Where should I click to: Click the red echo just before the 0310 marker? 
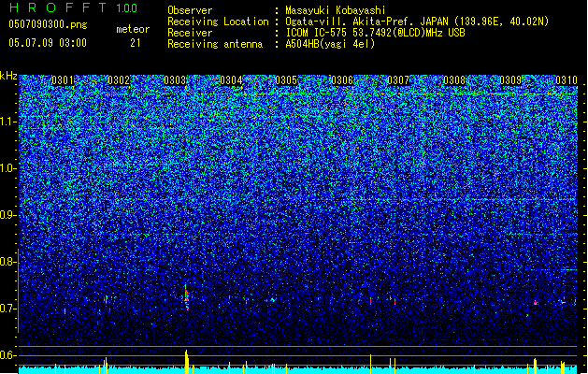pyautogui.click(x=536, y=302)
